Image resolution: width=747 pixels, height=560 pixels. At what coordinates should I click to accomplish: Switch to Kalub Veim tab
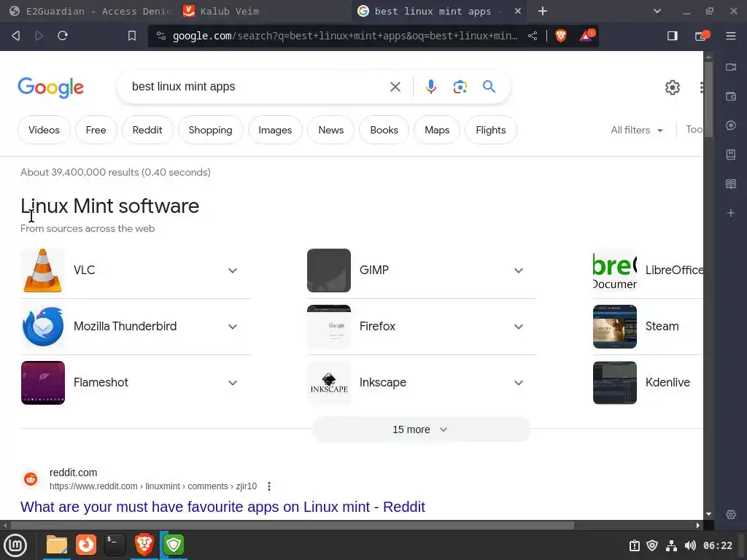click(263, 11)
